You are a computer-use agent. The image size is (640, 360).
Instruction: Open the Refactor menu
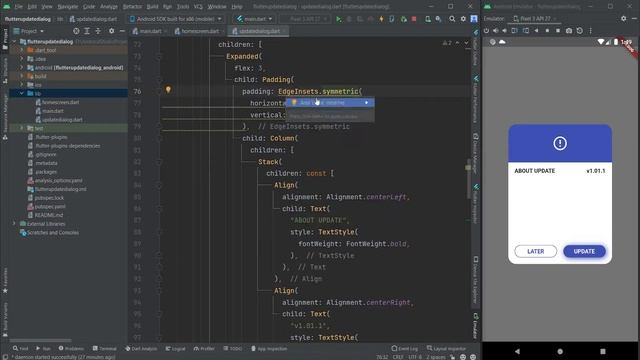132,7
